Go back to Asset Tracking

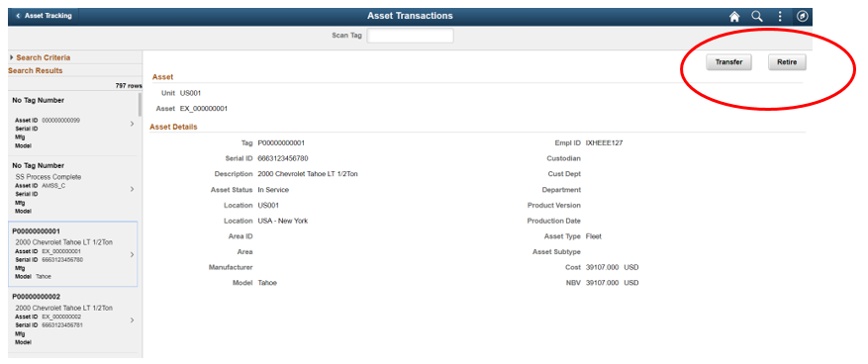coord(44,16)
